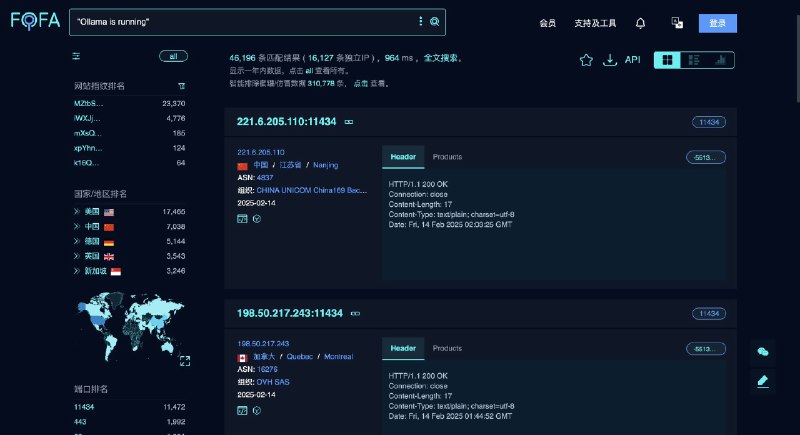Switch to list view layout
This screenshot has width=800, height=435.
(693, 60)
